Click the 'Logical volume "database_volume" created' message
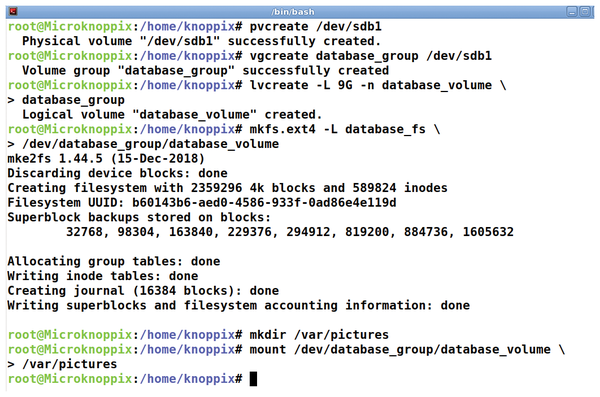The width and height of the screenshot is (600, 397). coord(172,114)
